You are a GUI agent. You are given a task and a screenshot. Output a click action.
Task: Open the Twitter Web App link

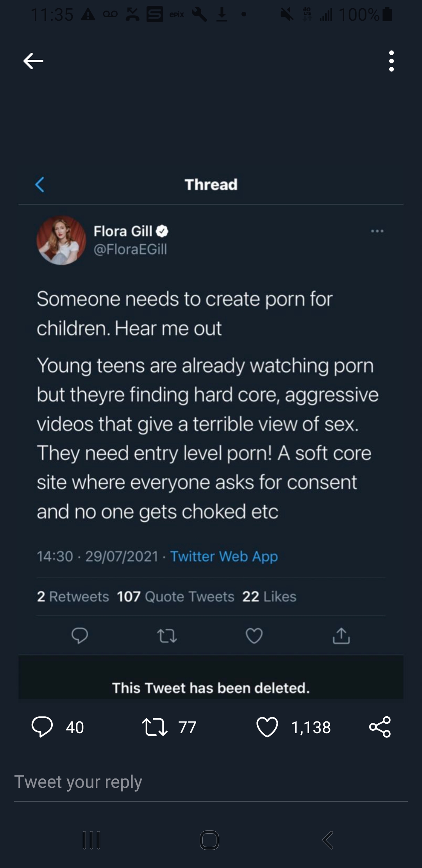tap(224, 556)
